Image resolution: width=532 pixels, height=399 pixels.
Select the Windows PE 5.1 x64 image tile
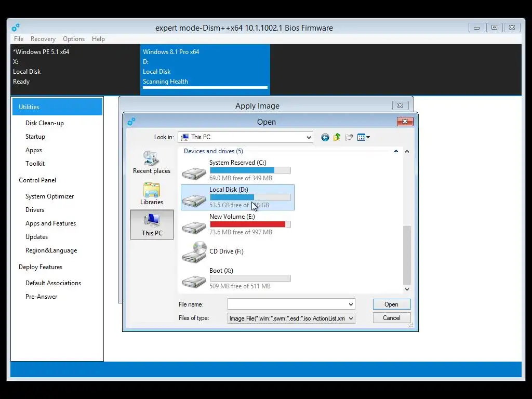75,69
